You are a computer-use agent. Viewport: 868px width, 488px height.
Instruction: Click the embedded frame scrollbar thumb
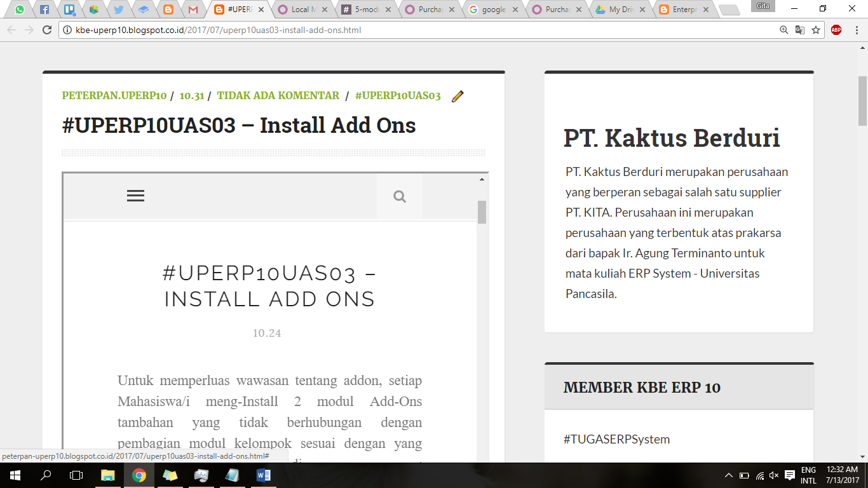482,212
